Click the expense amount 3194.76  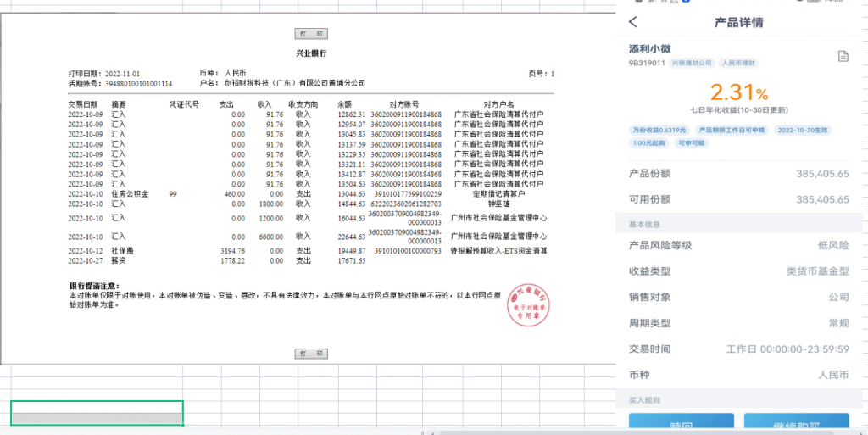(x=232, y=251)
